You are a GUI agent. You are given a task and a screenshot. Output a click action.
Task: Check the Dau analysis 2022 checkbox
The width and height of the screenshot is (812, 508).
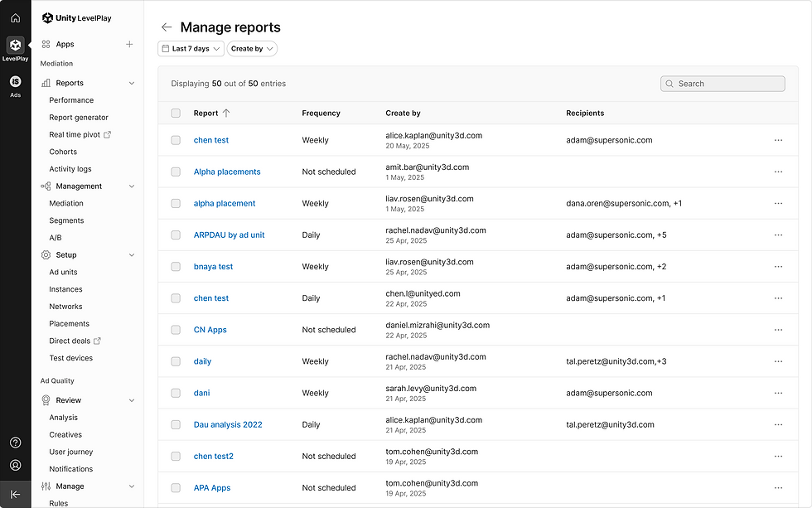[x=176, y=424]
